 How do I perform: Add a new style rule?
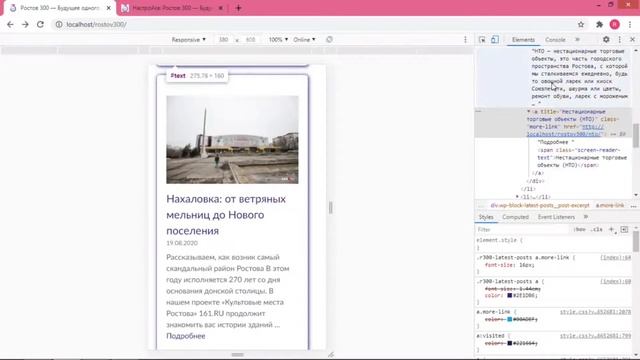click(611, 230)
